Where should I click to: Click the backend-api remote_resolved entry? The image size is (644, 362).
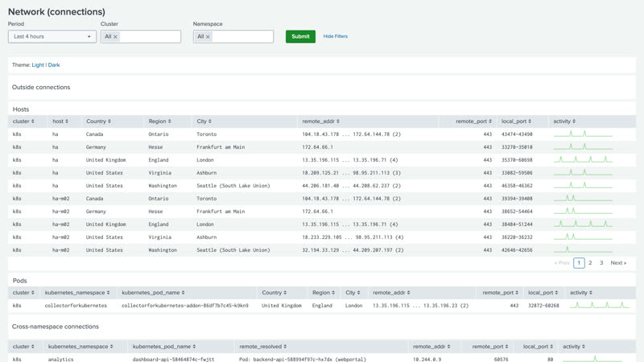click(303, 360)
